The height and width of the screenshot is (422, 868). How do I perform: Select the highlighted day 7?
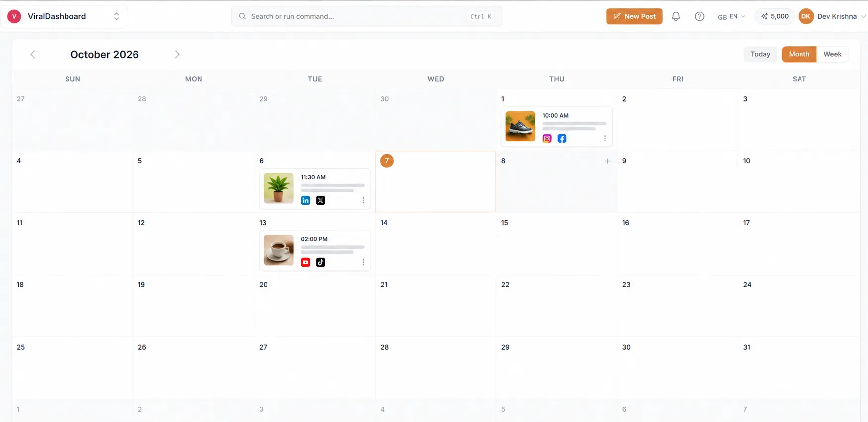coord(387,161)
